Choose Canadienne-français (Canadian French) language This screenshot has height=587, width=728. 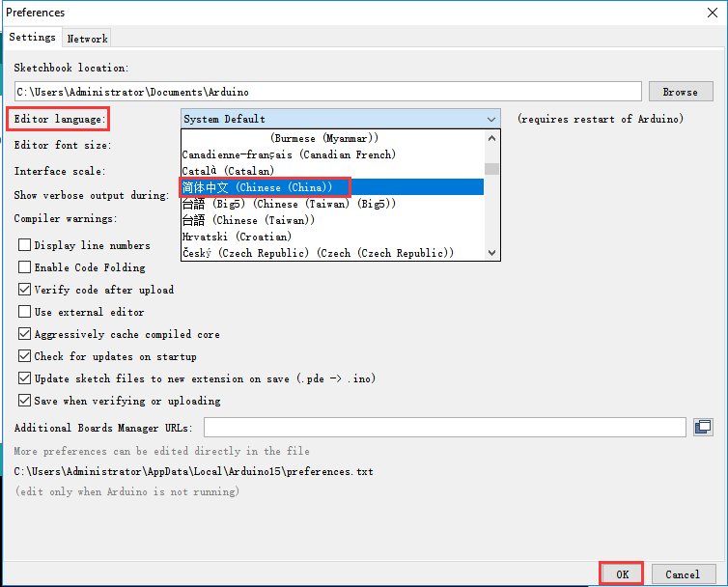click(332, 154)
